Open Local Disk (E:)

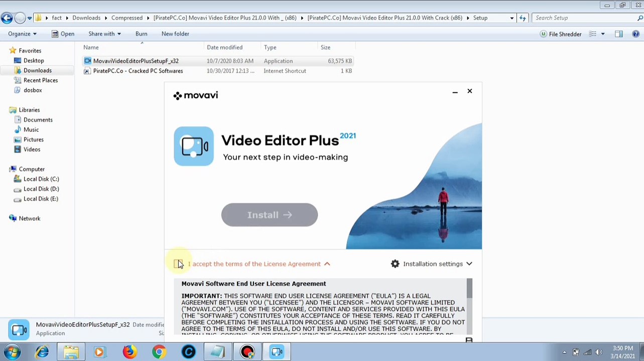(x=41, y=199)
